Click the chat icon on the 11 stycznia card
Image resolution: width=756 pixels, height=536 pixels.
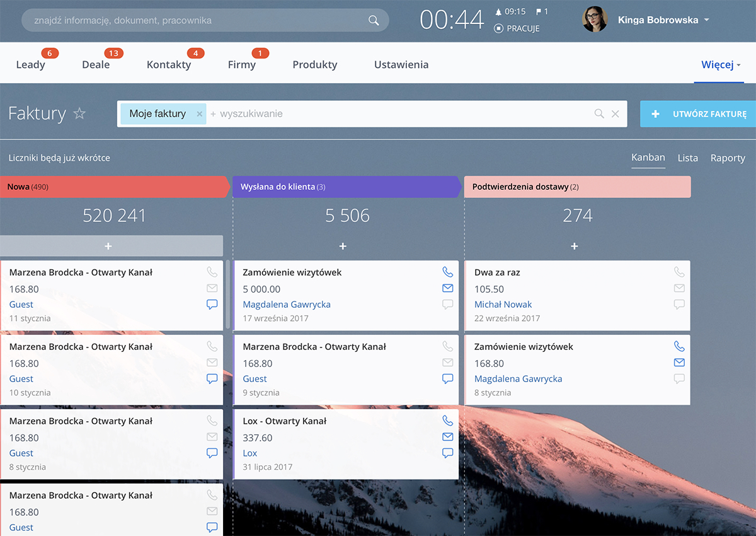pos(212,305)
